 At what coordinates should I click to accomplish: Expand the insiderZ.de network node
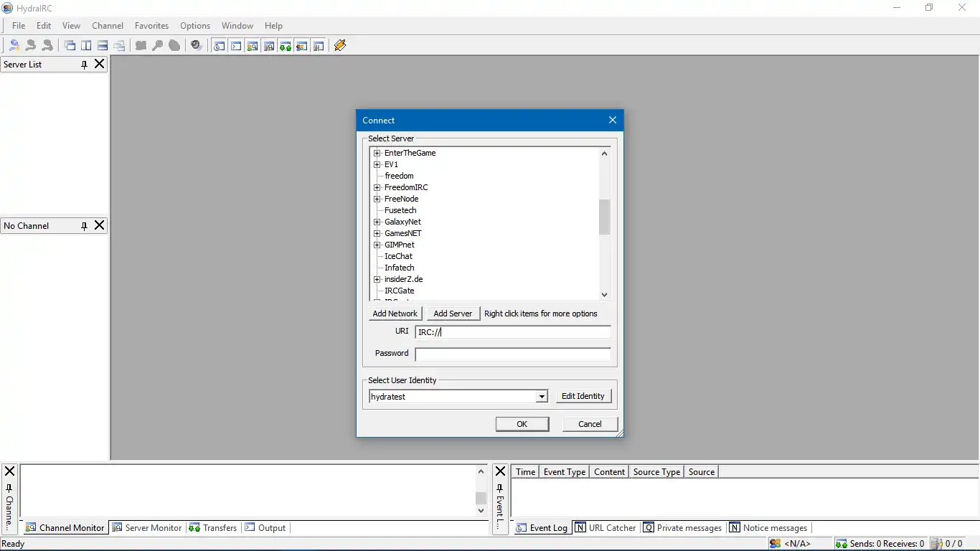click(x=377, y=279)
